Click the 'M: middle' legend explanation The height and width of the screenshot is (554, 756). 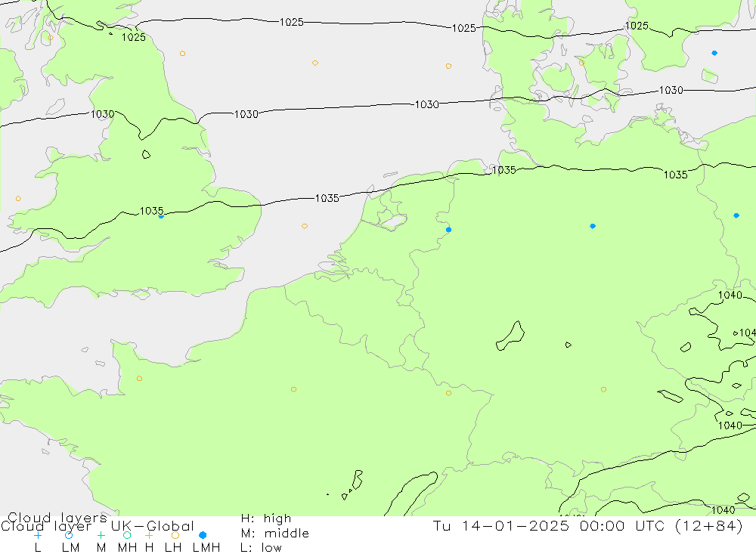[x=275, y=534]
